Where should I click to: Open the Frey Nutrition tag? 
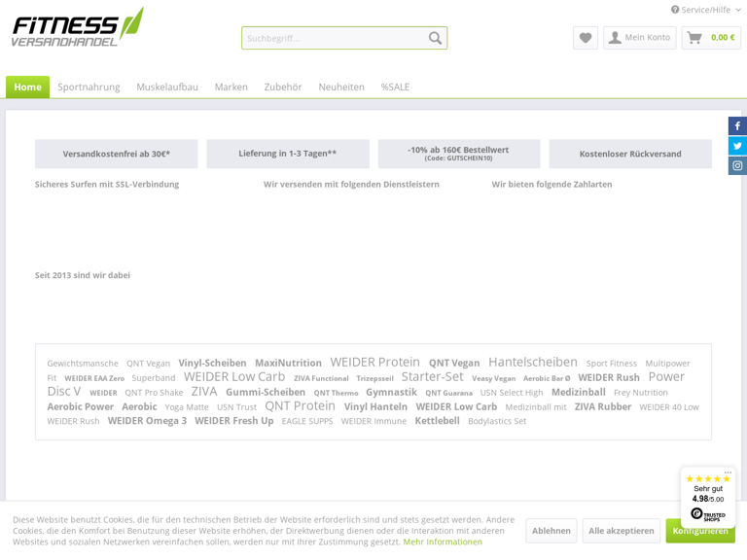[641, 393]
